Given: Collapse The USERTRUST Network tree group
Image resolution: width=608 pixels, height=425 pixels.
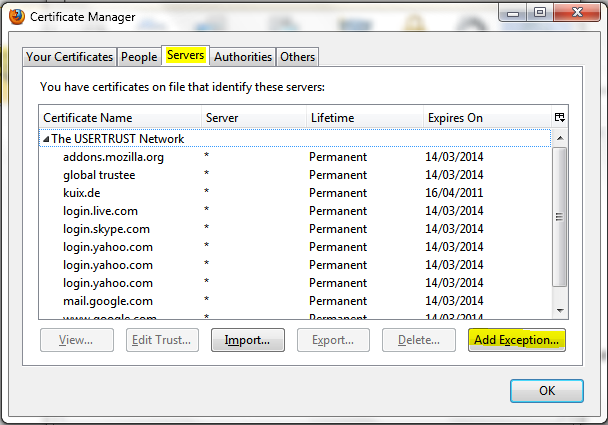Looking at the screenshot, I should 46,139.
